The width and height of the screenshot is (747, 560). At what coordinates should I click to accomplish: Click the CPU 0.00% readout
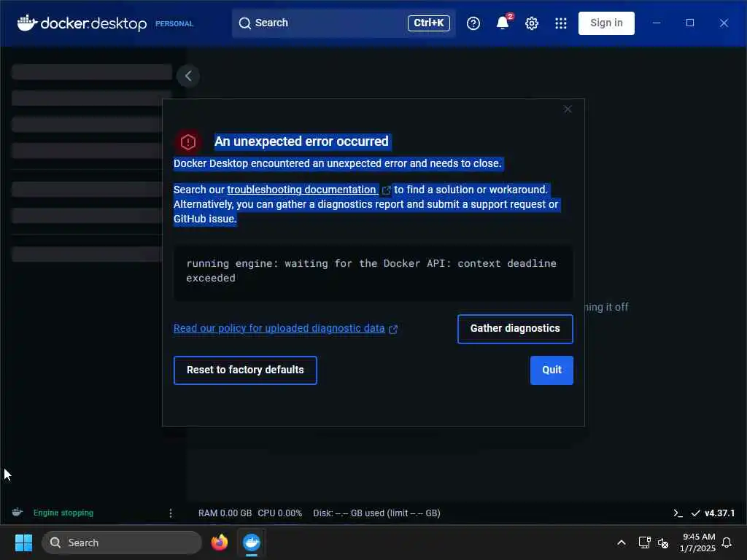[x=279, y=513]
